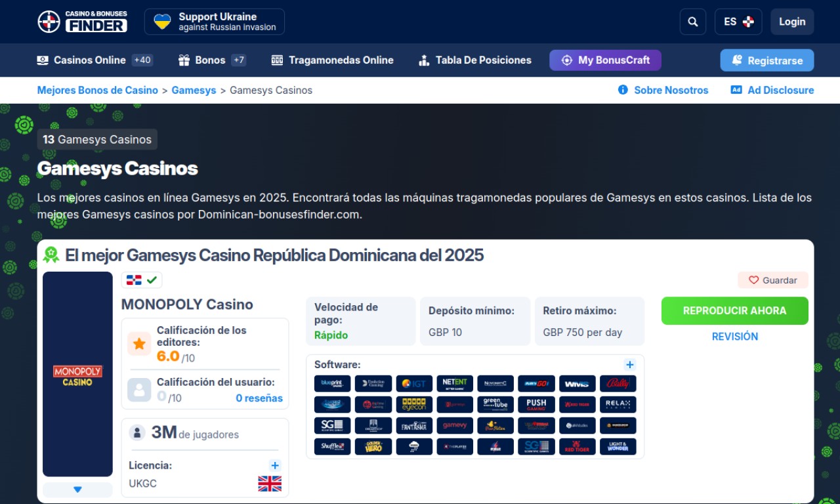The width and height of the screenshot is (840, 504).
Task: Open the ES language selector
Action: click(738, 22)
